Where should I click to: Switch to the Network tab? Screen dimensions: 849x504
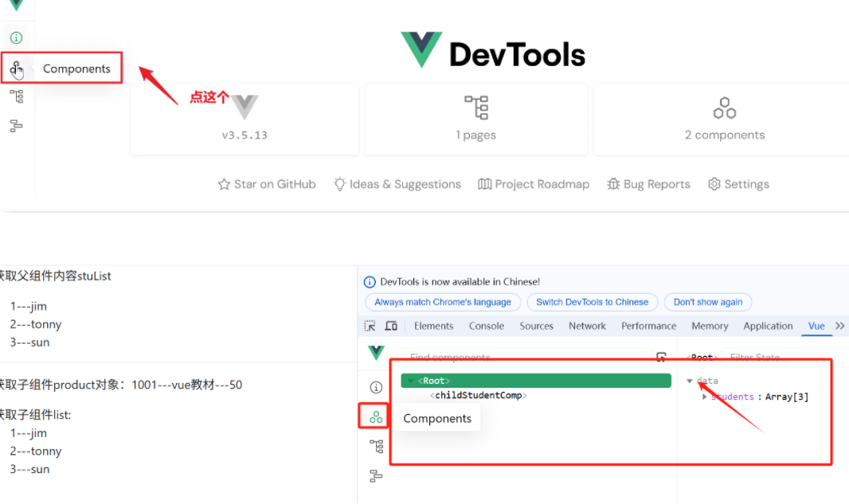pyautogui.click(x=587, y=326)
